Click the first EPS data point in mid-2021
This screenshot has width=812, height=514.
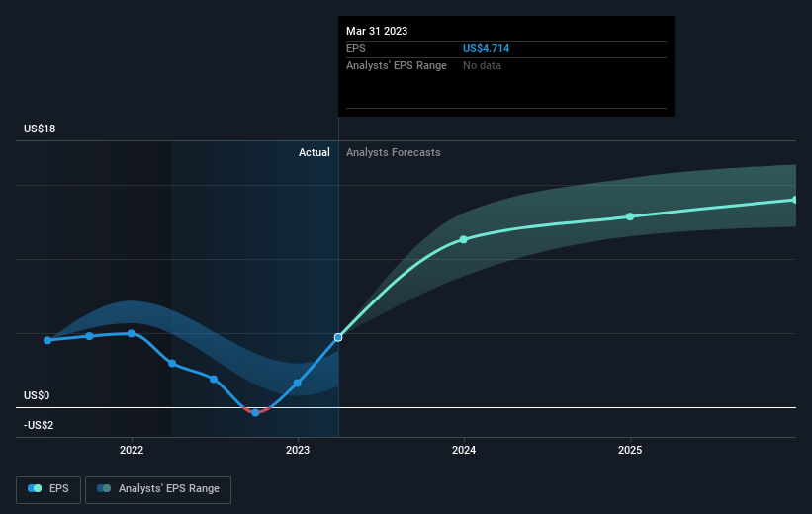pos(47,340)
